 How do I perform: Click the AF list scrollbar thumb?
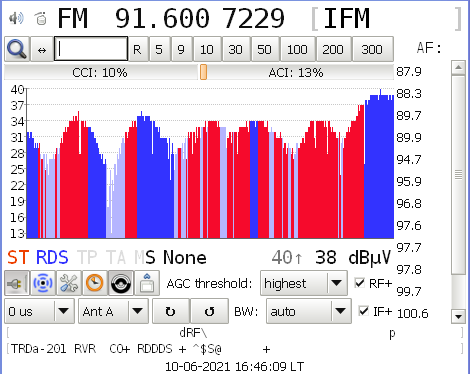[x=458, y=175]
